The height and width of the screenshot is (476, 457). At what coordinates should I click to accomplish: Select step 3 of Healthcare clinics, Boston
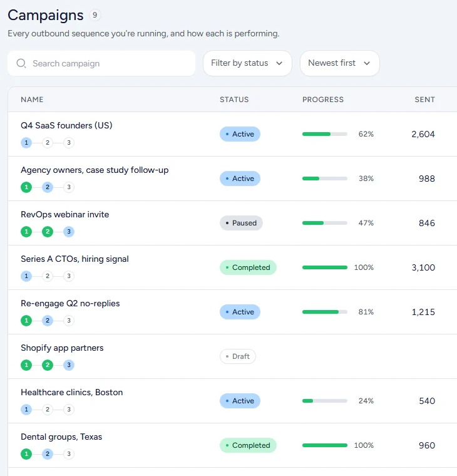(69, 410)
